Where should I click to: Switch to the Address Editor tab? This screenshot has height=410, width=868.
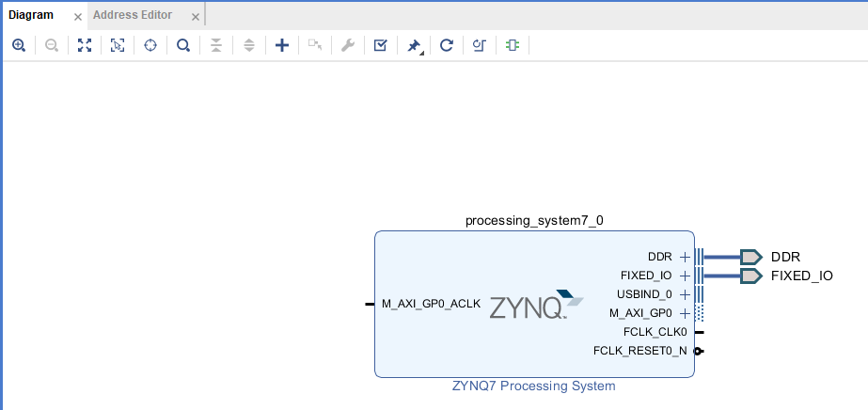133,15
